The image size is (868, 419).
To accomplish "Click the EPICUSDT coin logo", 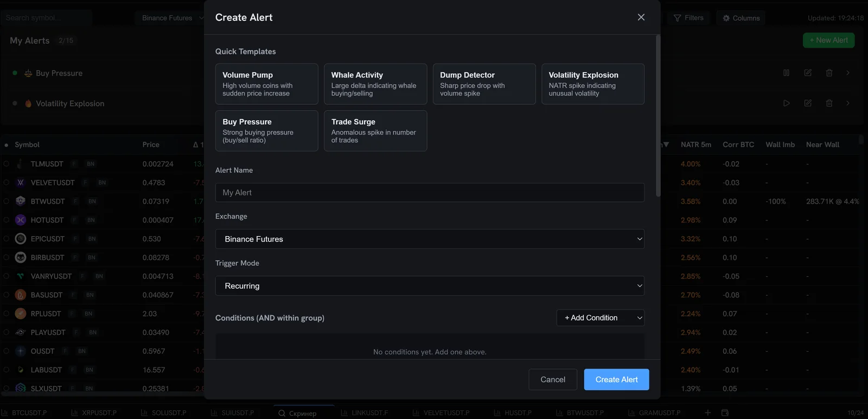I will (x=21, y=239).
